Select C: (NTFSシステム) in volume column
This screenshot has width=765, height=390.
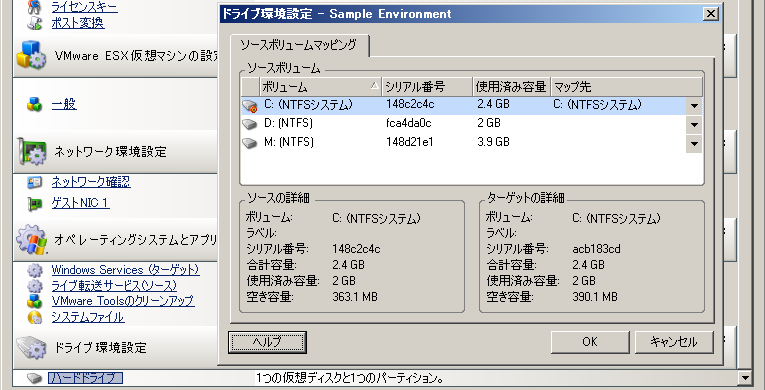[x=308, y=105]
